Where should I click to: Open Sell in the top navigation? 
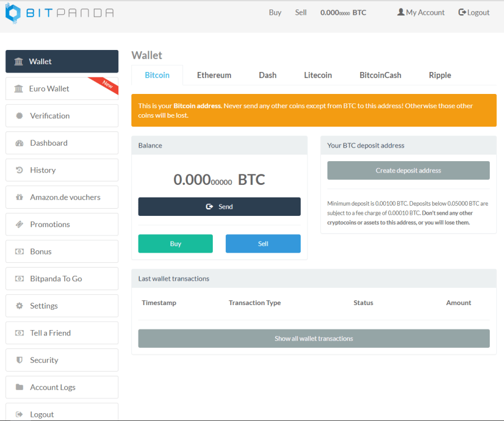tap(301, 12)
